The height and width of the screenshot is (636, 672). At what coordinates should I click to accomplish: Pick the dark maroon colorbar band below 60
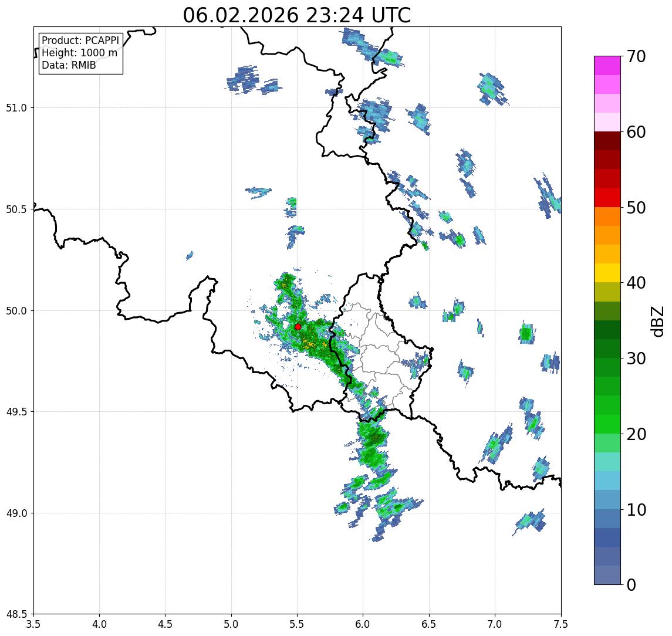tap(607, 141)
